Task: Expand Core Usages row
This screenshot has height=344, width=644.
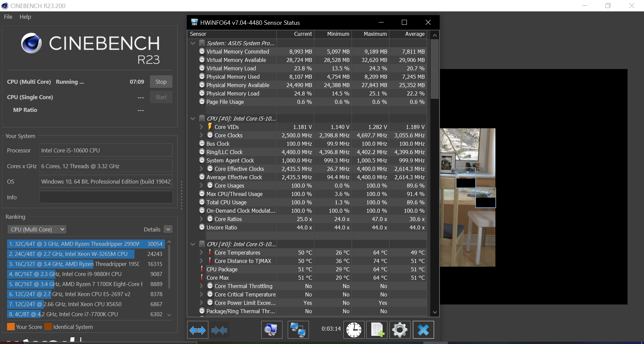Action: [x=201, y=186]
